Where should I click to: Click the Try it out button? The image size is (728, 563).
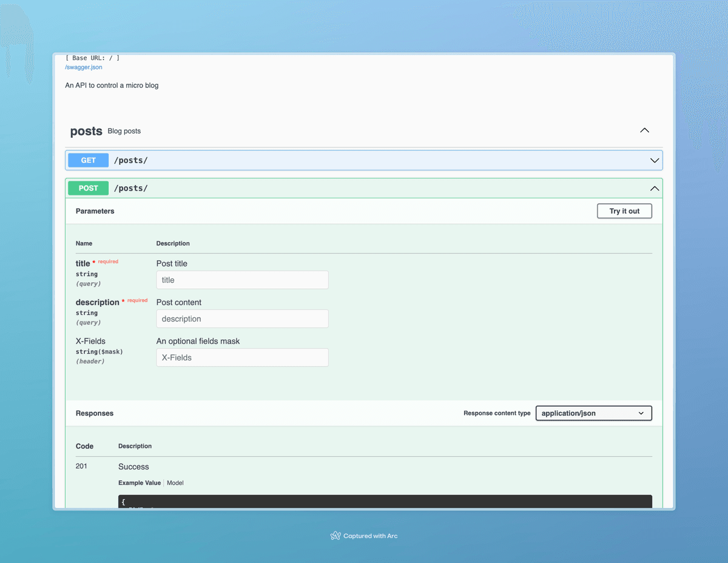click(624, 211)
